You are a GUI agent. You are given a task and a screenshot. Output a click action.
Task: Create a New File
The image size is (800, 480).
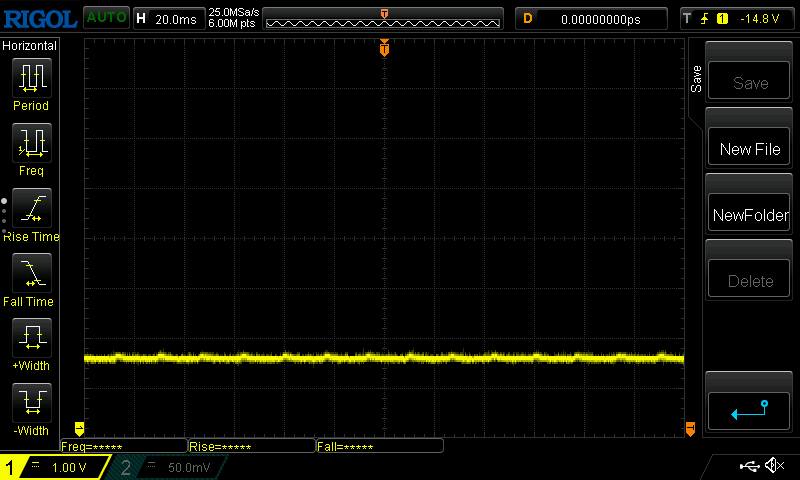(750, 149)
